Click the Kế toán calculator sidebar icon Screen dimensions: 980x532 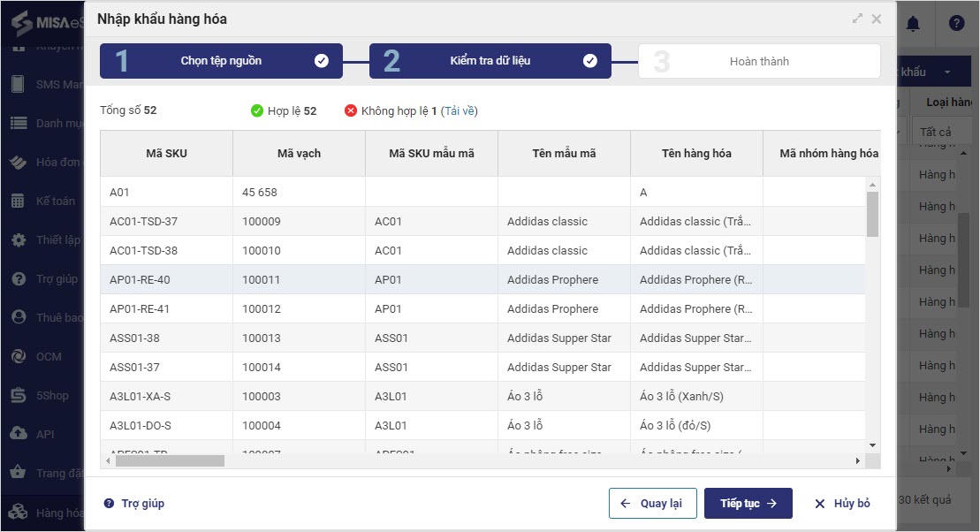click(x=18, y=201)
